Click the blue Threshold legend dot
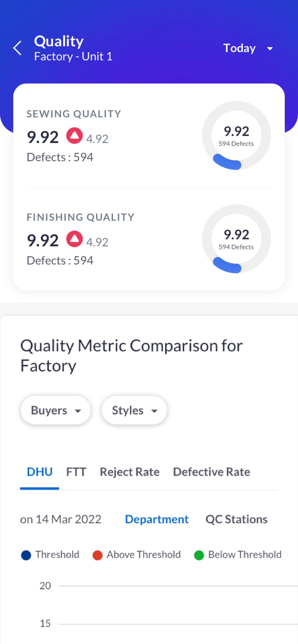Viewport: 298px width, 644px height. (x=26, y=555)
